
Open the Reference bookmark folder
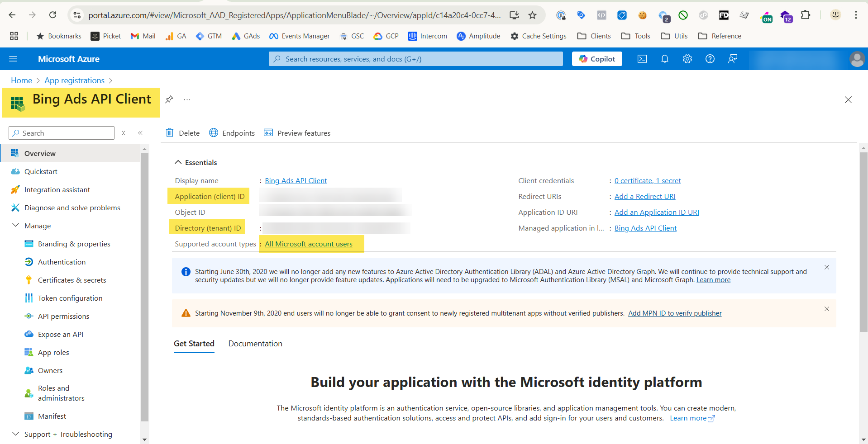tap(720, 36)
